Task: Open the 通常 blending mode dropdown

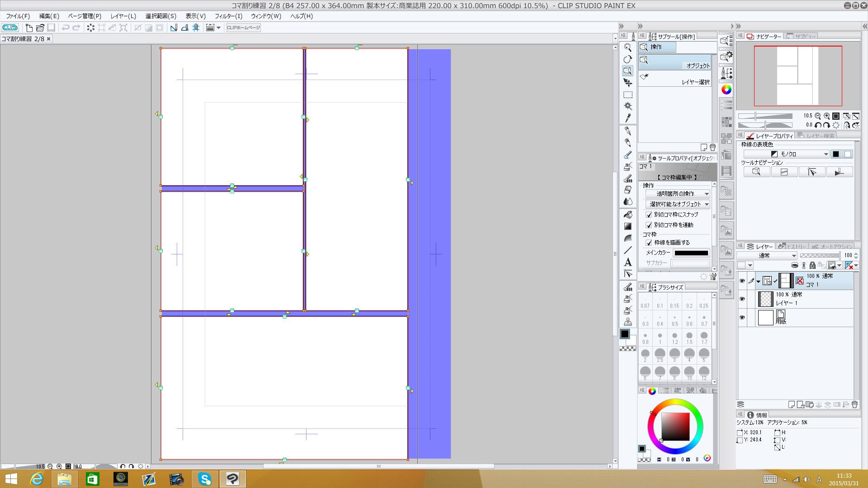Action: coord(767,256)
